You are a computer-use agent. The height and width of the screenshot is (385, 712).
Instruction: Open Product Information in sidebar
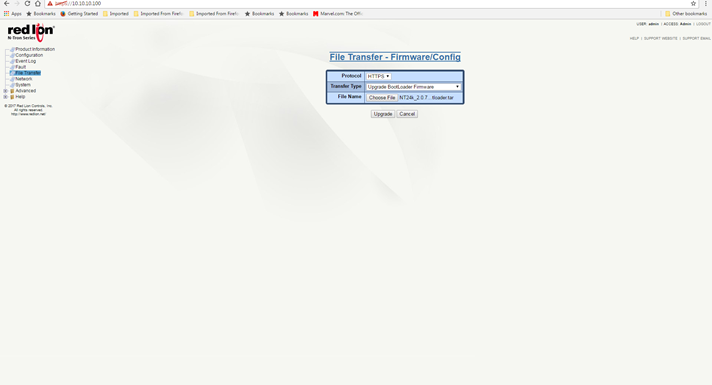35,49
